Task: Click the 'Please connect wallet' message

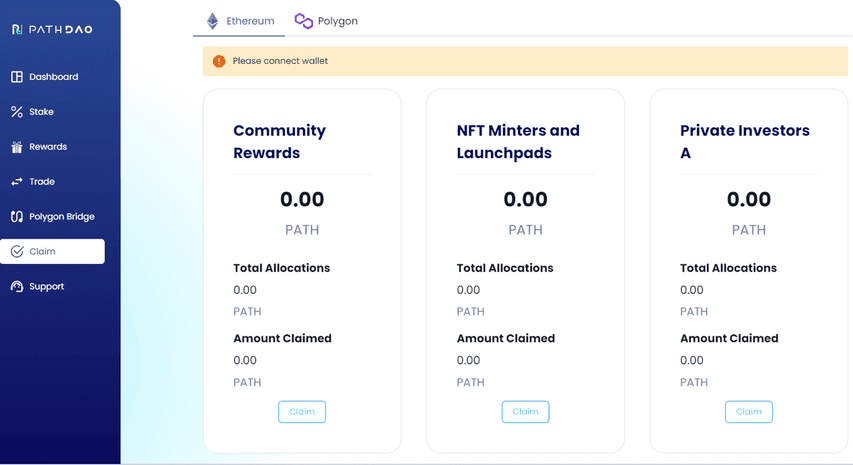Action: pos(280,61)
